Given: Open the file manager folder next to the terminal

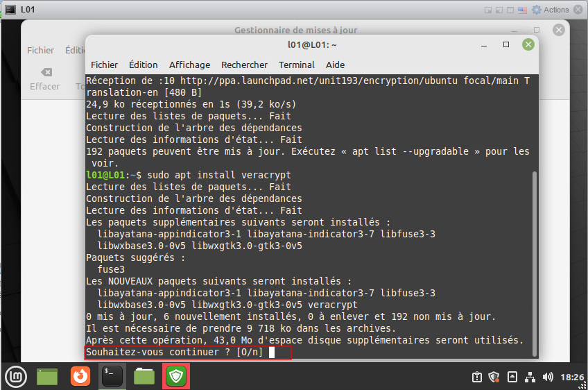Looking at the screenshot, I should [x=144, y=376].
